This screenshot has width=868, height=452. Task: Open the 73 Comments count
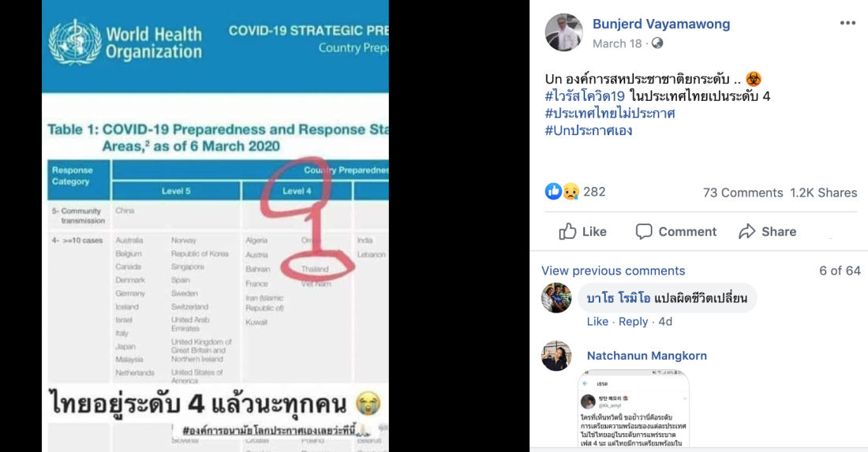coord(743,192)
